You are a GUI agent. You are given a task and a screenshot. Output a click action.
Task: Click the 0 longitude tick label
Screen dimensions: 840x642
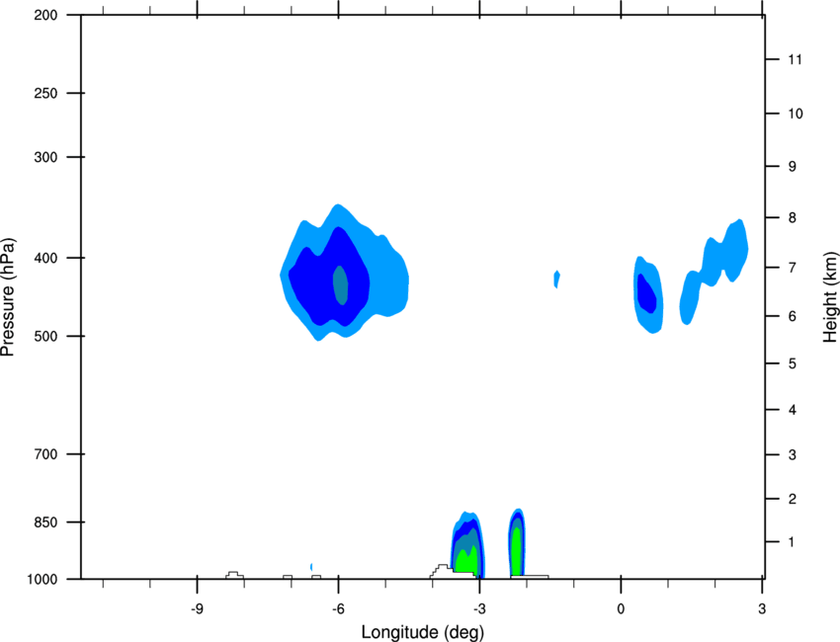pyautogui.click(x=621, y=609)
